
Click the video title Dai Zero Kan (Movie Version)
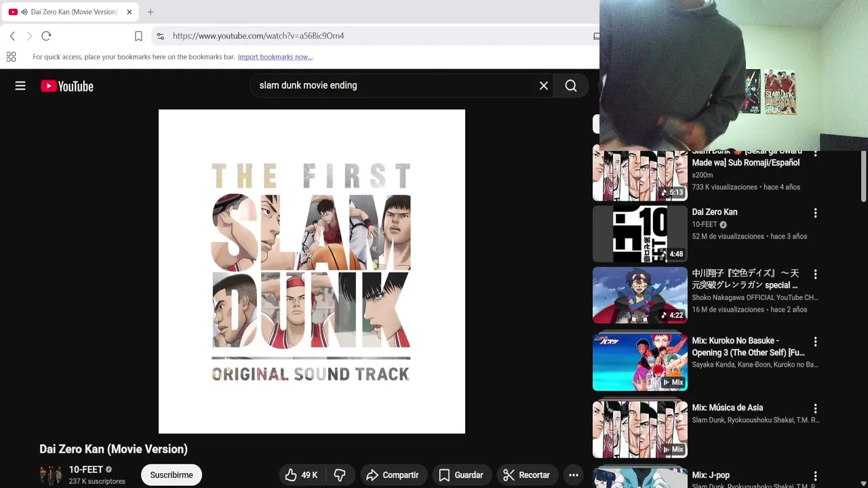click(x=113, y=449)
